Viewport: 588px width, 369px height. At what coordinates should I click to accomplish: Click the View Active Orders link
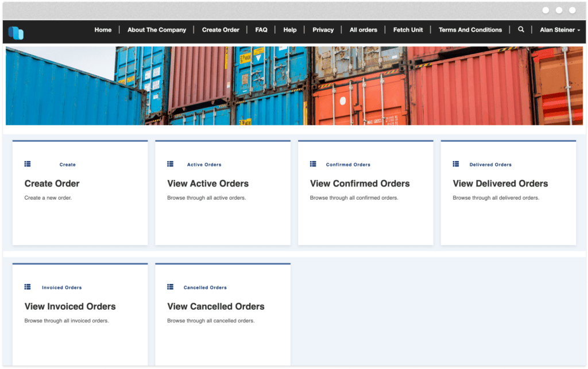[x=207, y=184]
